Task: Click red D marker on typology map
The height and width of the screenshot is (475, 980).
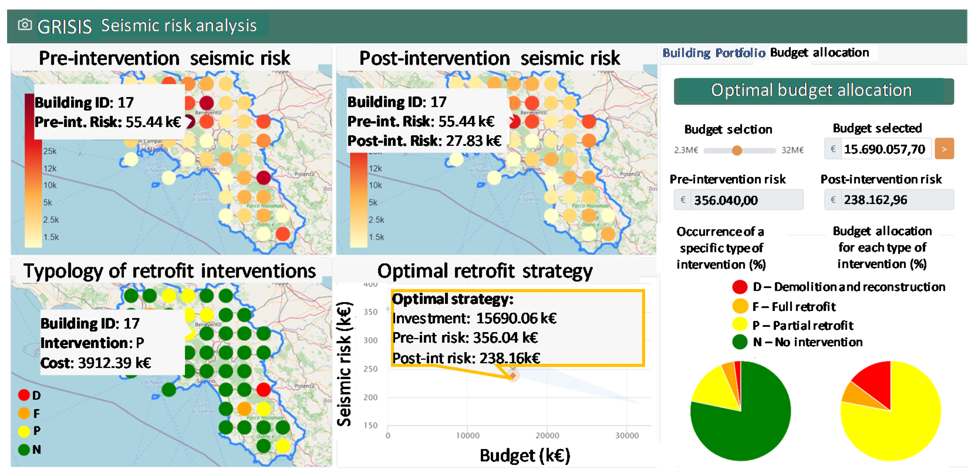Action: pos(263,389)
